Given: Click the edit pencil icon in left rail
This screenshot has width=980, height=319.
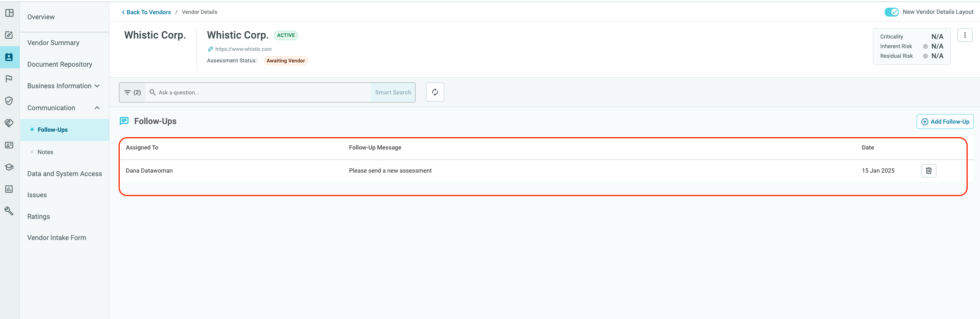Looking at the screenshot, I should click(x=9, y=35).
